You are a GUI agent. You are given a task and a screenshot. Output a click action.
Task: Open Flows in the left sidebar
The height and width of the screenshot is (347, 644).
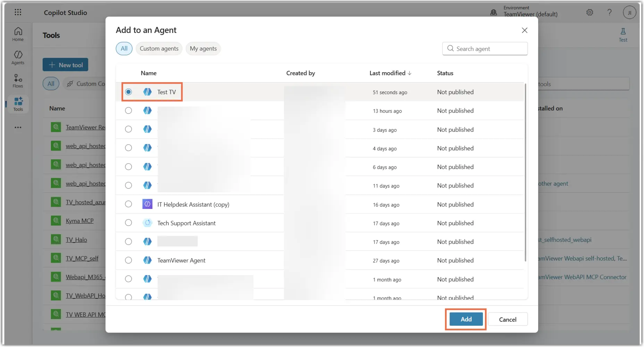pyautogui.click(x=18, y=81)
